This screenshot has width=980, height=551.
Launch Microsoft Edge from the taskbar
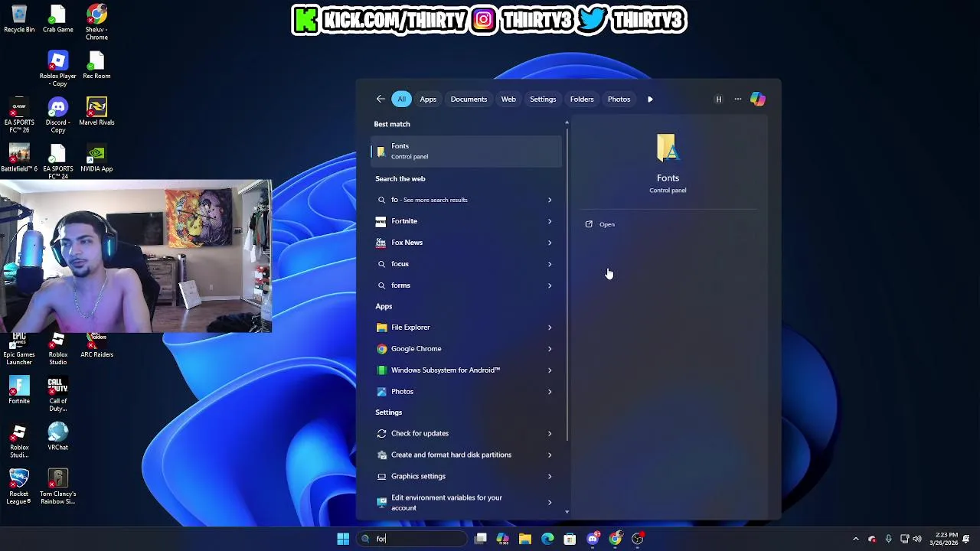pyautogui.click(x=547, y=539)
